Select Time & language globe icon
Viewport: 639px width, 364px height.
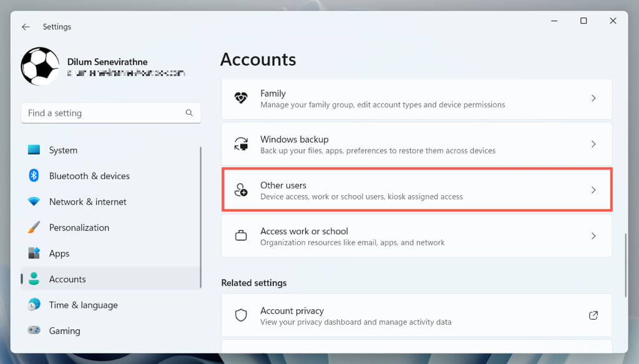pos(34,305)
